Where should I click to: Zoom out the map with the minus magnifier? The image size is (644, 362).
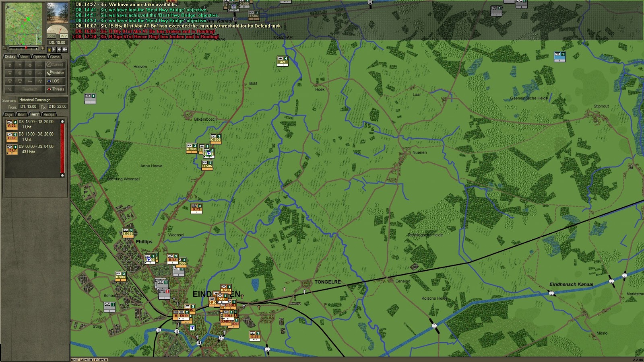tap(5, 49)
